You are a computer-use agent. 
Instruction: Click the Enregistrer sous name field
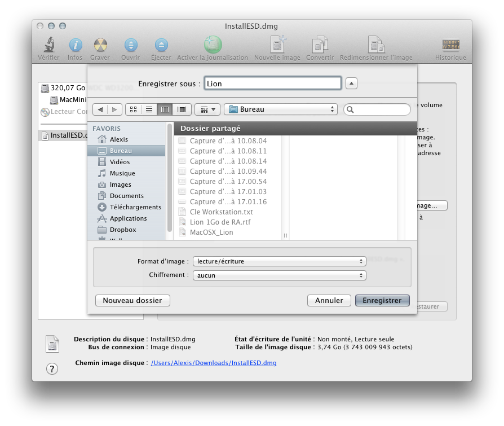point(272,84)
